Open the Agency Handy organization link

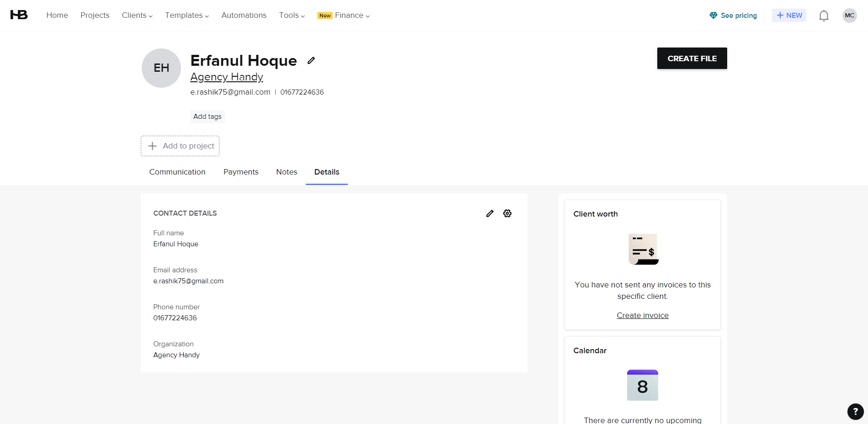pyautogui.click(x=226, y=77)
